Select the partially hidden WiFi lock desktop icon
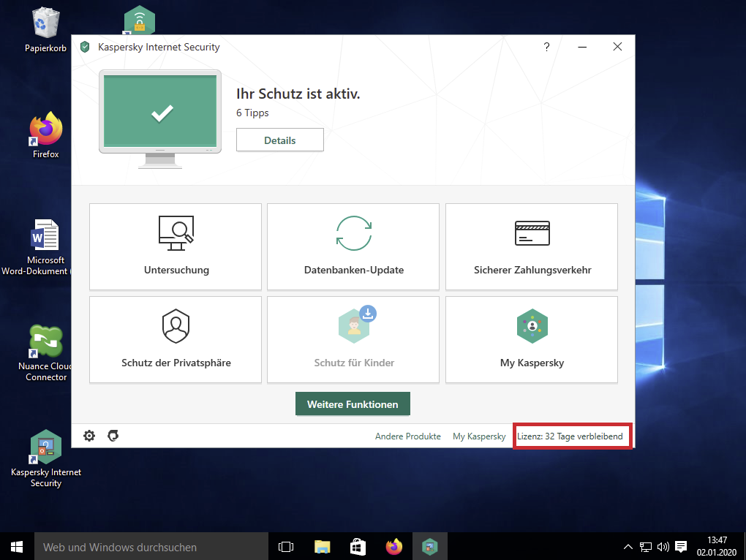The image size is (746, 560). tap(140, 20)
